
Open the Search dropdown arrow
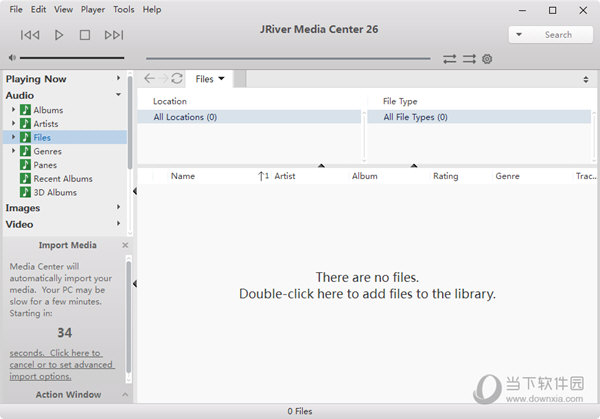click(518, 34)
